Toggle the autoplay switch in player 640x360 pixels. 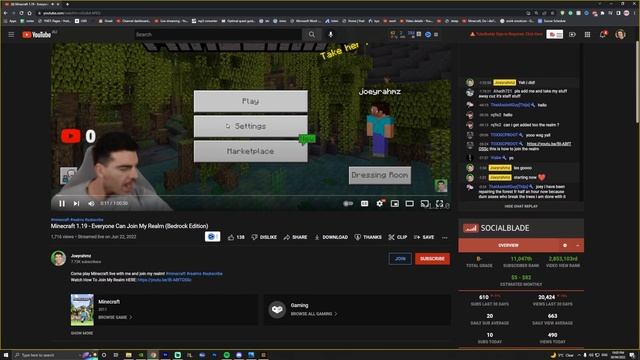tap(348, 203)
